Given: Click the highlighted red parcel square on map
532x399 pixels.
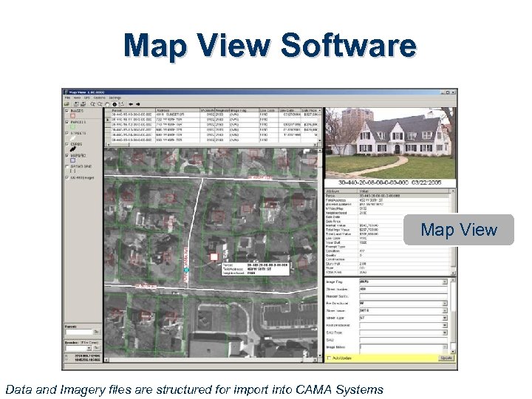Looking at the screenshot, I should click(214, 257).
